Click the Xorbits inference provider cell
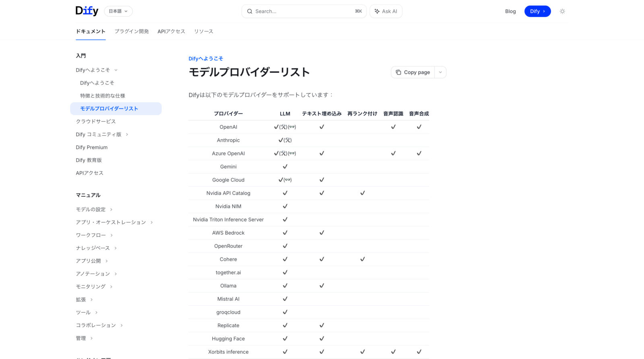The width and height of the screenshot is (644, 359). (228, 352)
